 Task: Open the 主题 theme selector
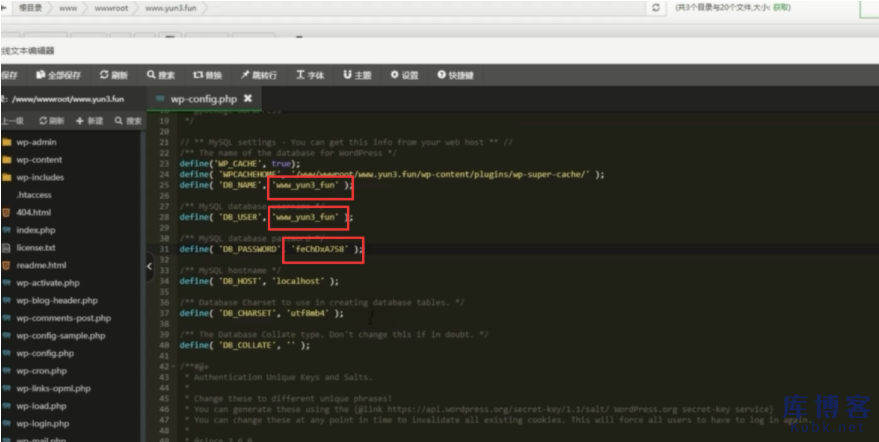357,75
